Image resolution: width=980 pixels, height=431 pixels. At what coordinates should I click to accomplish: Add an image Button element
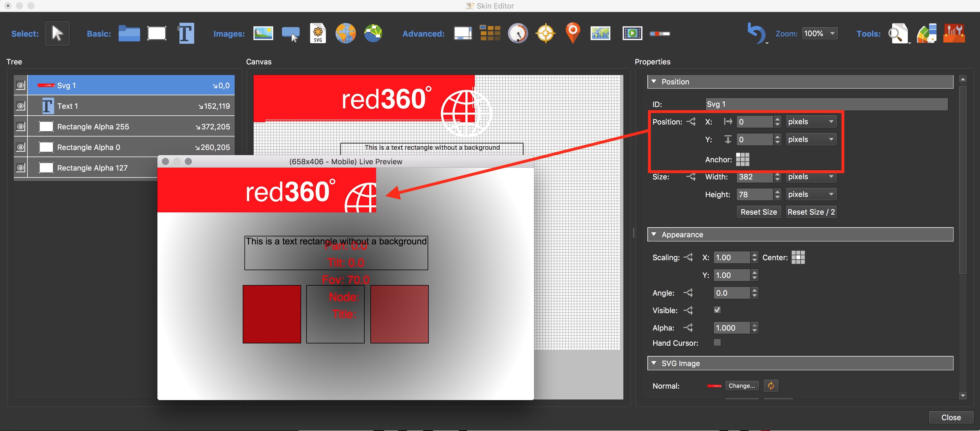coord(291,34)
